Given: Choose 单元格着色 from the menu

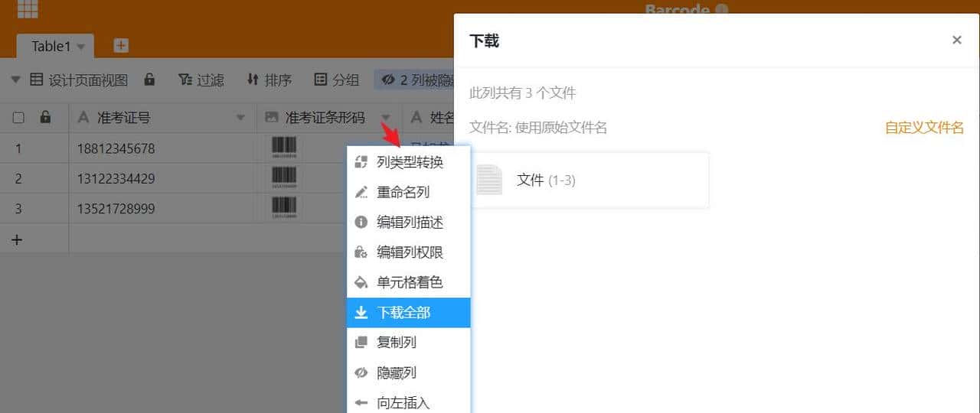Looking at the screenshot, I should coord(409,282).
